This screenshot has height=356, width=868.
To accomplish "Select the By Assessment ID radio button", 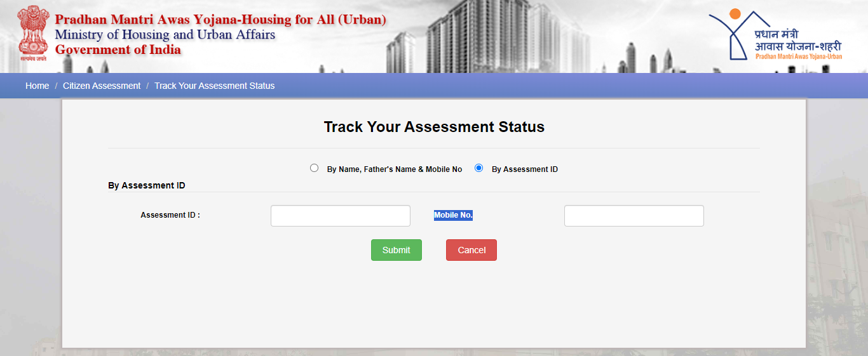I will [479, 168].
